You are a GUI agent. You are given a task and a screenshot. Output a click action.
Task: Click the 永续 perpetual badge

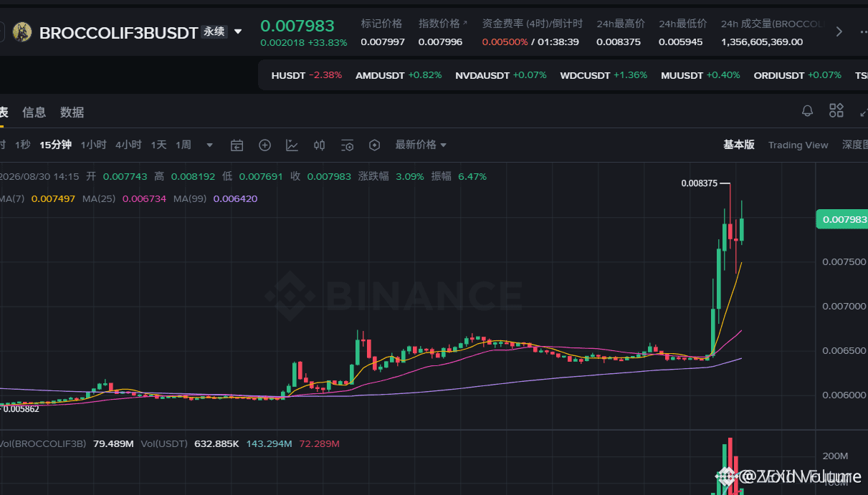[x=214, y=32]
